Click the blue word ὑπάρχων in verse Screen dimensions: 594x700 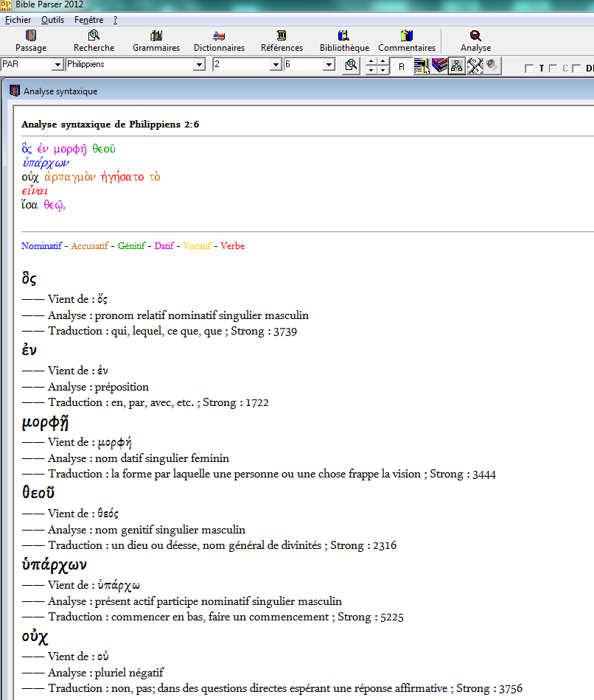[46, 163]
